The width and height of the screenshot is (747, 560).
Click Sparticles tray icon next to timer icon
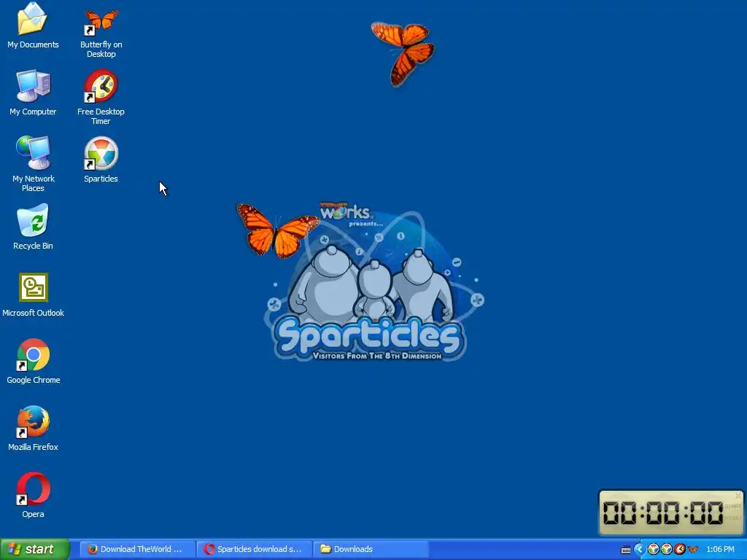pos(667,549)
